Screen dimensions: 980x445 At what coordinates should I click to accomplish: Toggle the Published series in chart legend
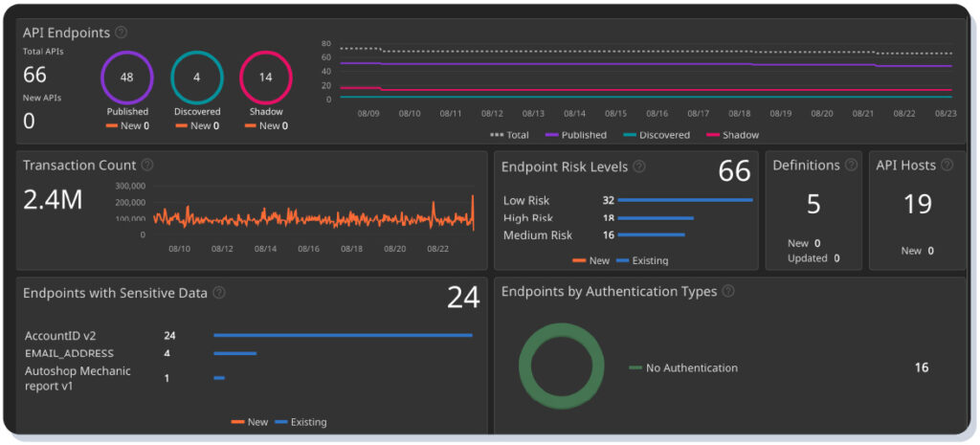tap(575, 135)
